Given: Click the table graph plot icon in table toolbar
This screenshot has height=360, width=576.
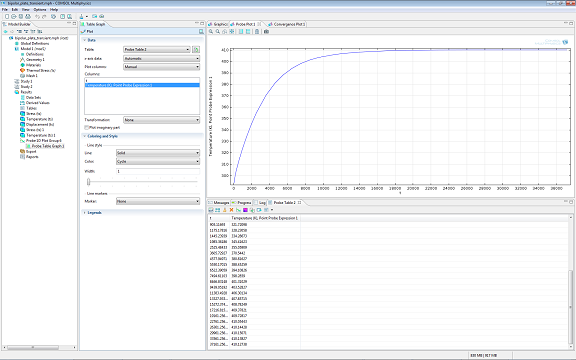Looking at the screenshot, I should [238, 210].
